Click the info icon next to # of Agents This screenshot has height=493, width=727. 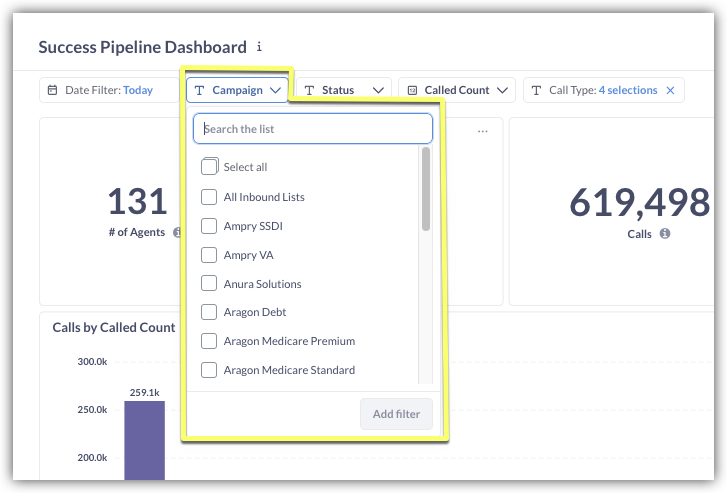[x=177, y=232]
